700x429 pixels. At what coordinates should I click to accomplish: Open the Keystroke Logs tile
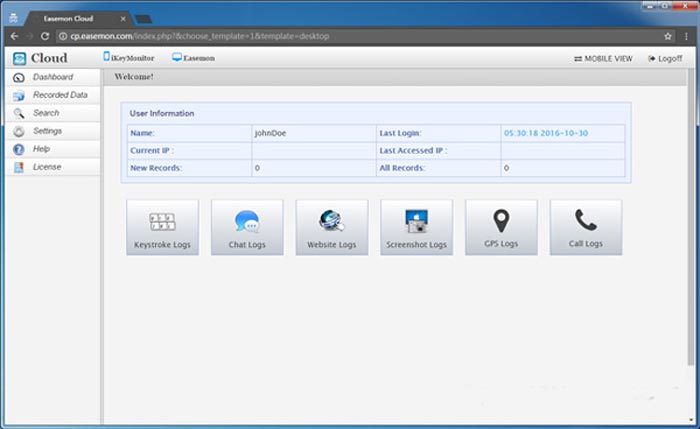click(162, 227)
